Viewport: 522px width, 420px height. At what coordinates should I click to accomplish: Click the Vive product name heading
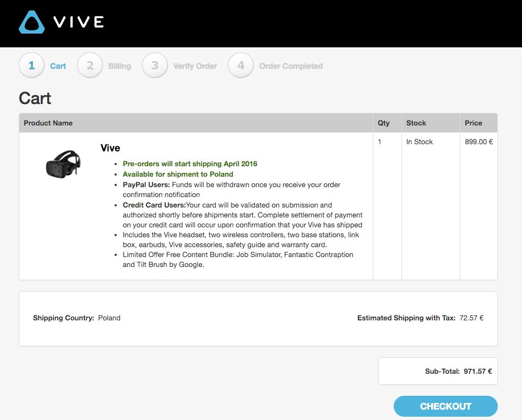(110, 148)
